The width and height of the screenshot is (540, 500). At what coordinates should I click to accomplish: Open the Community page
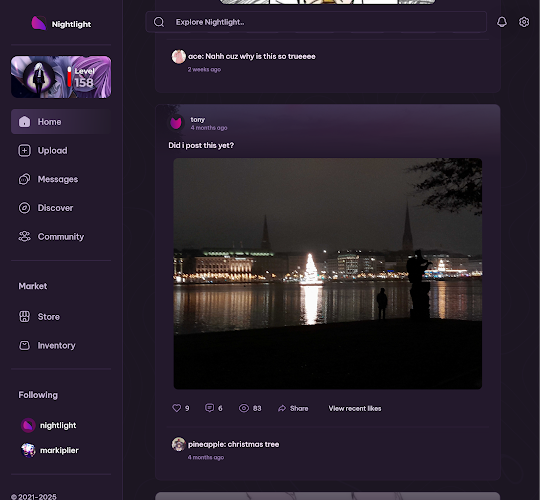[x=61, y=237]
